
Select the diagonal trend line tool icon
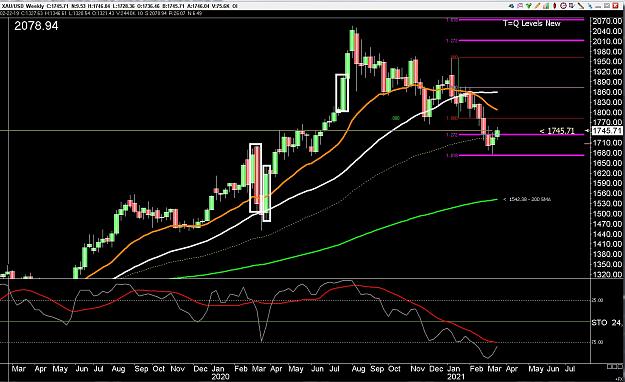point(581,6)
